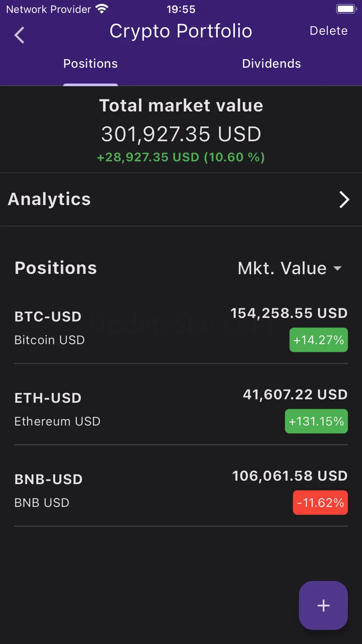Image resolution: width=362 pixels, height=644 pixels.
Task: Switch to the Dividends tab
Action: click(x=271, y=64)
